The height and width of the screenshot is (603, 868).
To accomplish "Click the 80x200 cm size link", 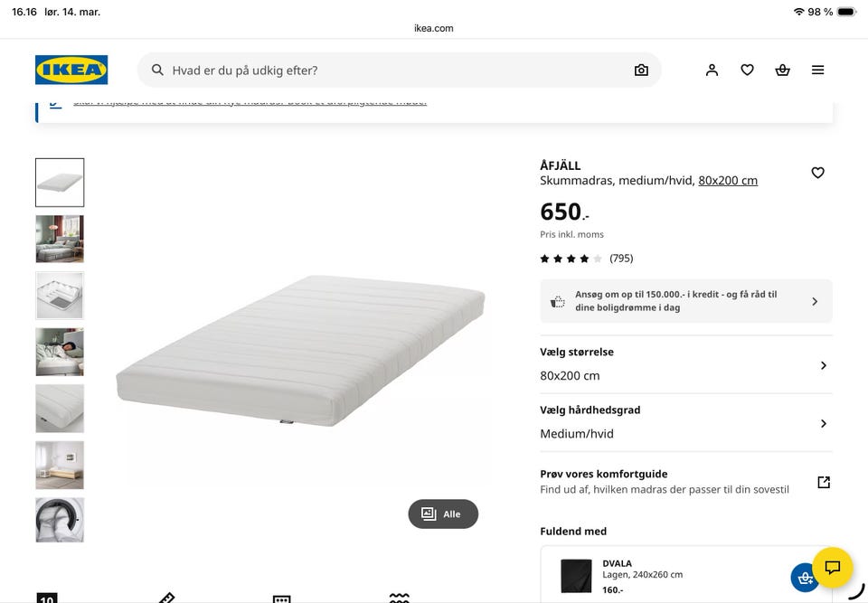I will pyautogui.click(x=727, y=181).
